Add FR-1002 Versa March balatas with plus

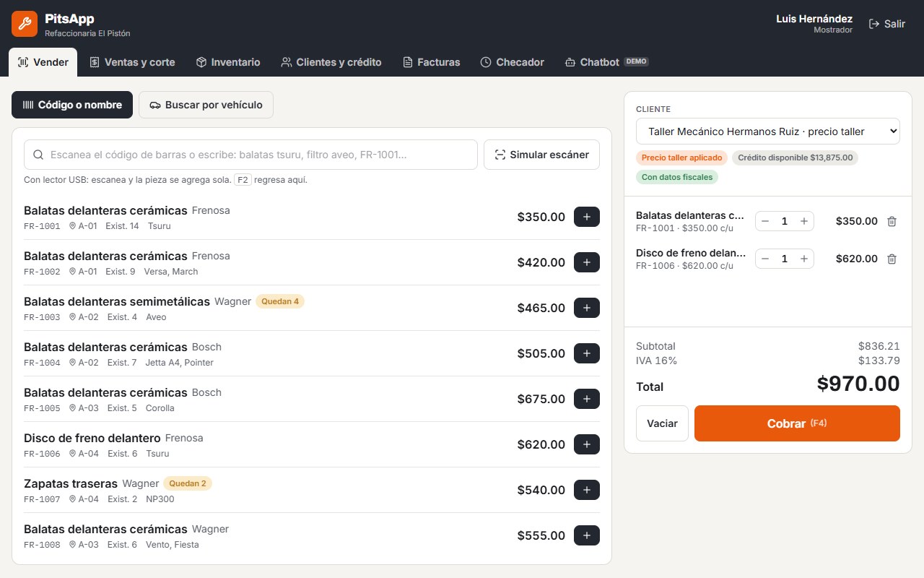tap(586, 262)
